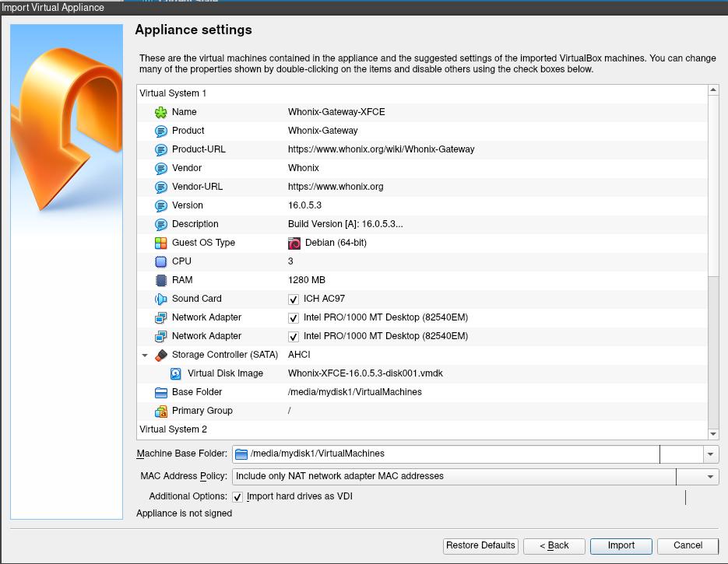This screenshot has width=728, height=564.
Task: Click the CPU chip icon
Action: 161,261
